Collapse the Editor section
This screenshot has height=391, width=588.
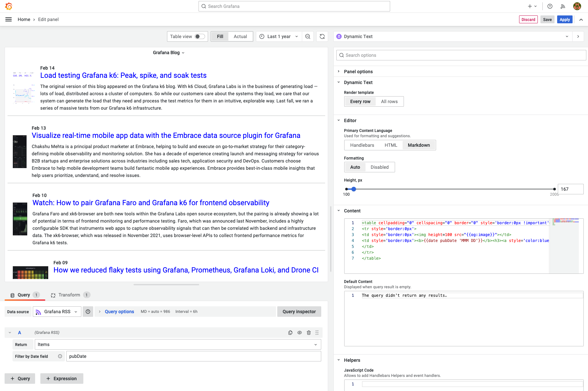pos(350,120)
